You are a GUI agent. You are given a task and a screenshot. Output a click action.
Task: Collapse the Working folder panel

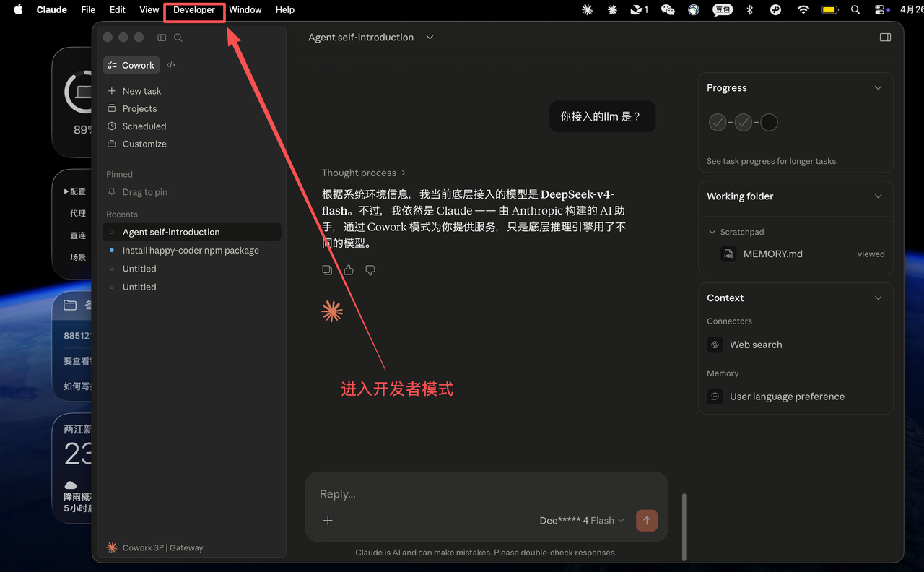878,196
